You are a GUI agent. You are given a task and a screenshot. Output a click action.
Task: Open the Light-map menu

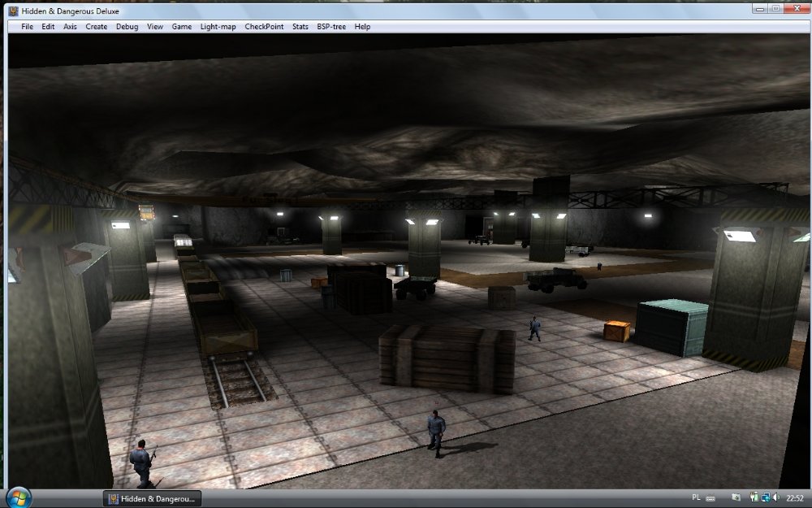tap(218, 27)
